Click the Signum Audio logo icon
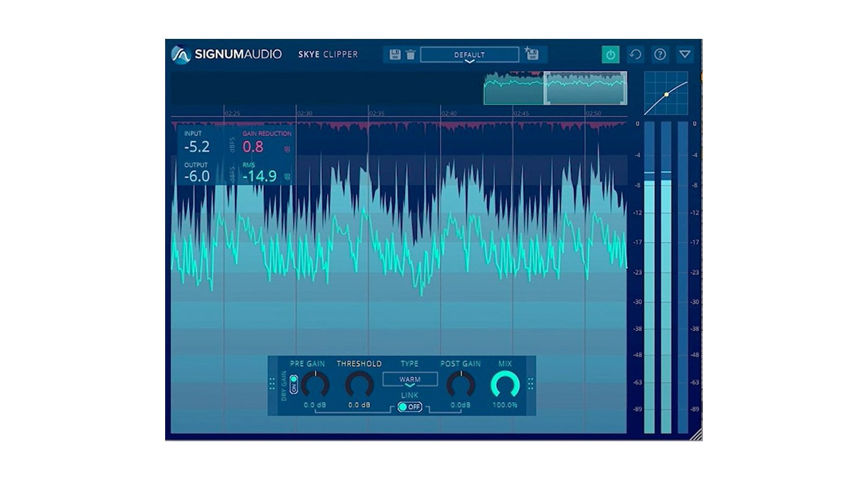The width and height of the screenshot is (868, 479). 181,55
